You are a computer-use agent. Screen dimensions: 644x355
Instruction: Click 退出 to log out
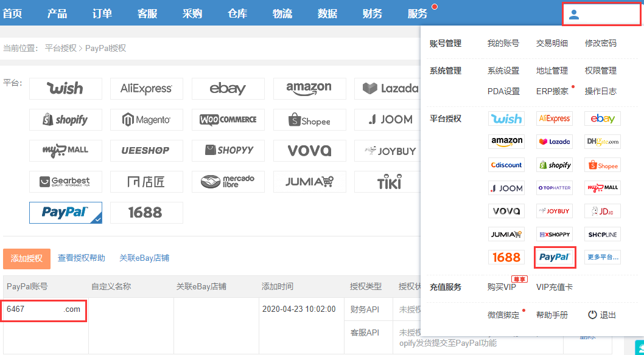[x=602, y=315]
